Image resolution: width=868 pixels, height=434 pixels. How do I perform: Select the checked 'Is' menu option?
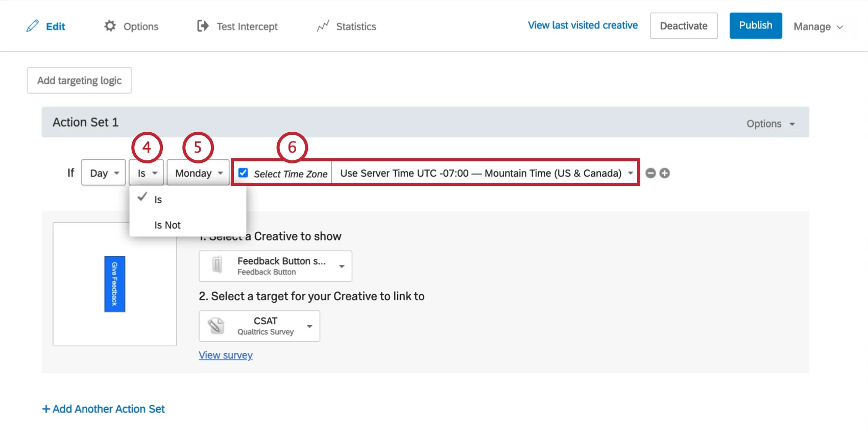point(158,200)
